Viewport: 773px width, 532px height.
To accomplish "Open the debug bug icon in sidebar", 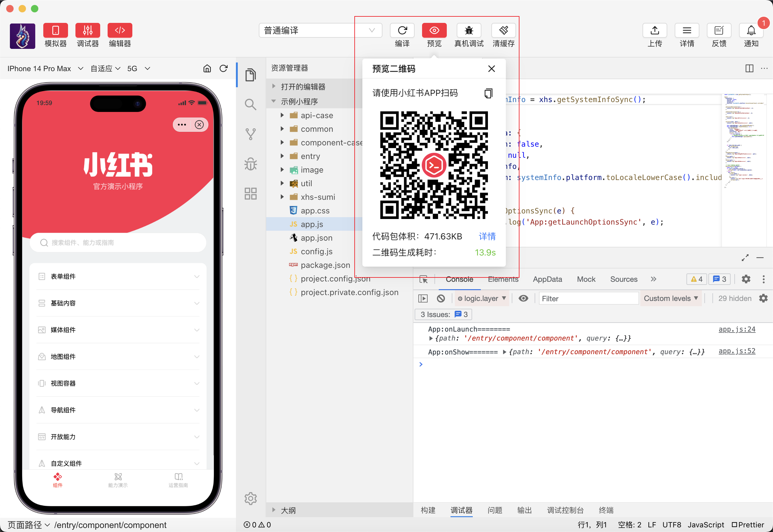I will (250, 164).
